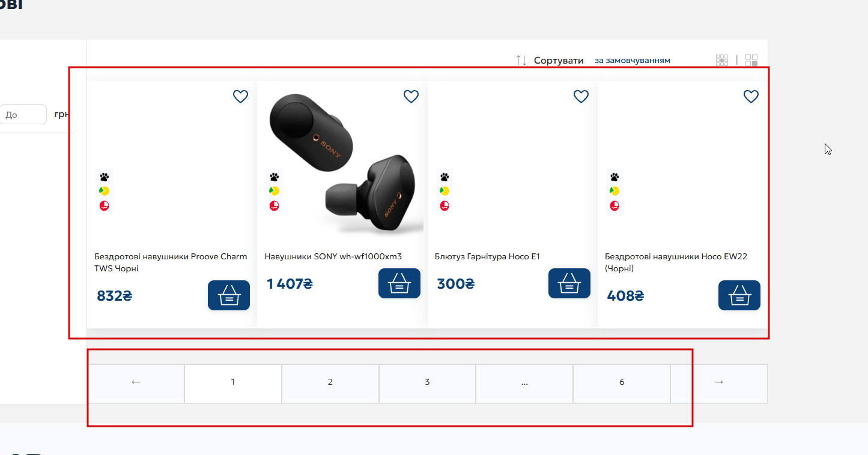This screenshot has width=868, height=455.
Task: Go to previous page with left arrow
Action: (136, 384)
